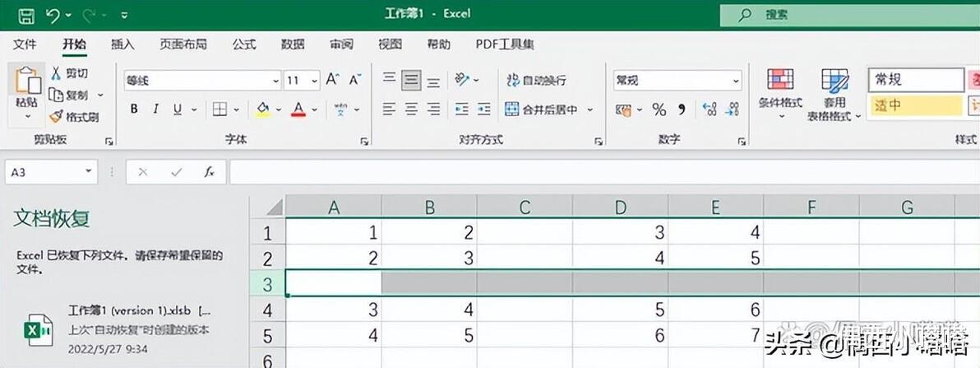Image resolution: width=980 pixels, height=368 pixels.
Task: Click the Cut scissors icon
Action: click(x=56, y=73)
